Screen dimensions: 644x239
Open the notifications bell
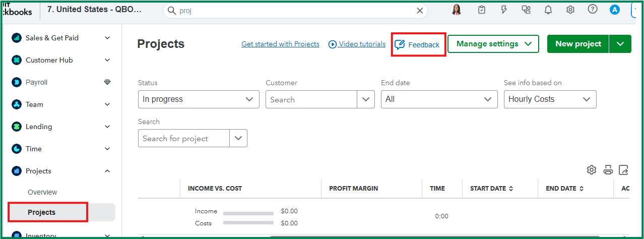coord(548,10)
